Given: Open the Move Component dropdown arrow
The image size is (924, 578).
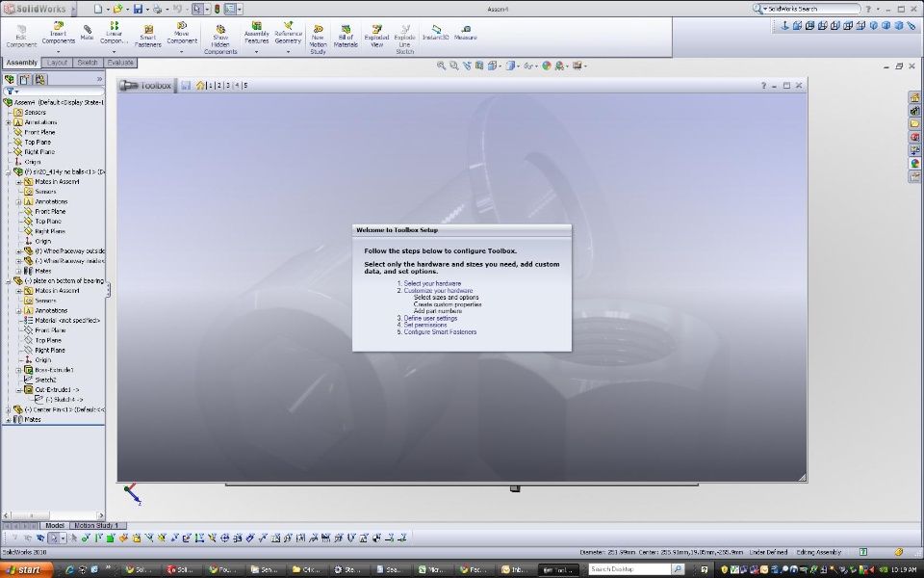Looking at the screenshot, I should point(182,52).
